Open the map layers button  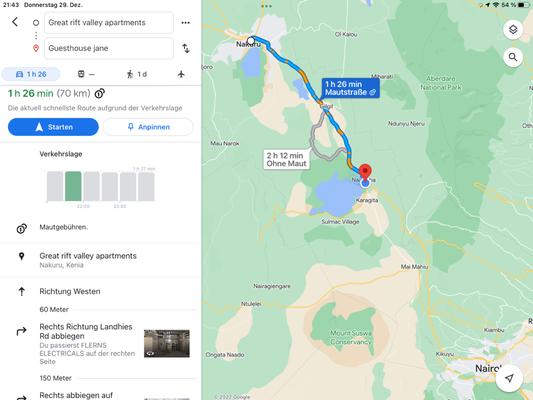pos(513,30)
